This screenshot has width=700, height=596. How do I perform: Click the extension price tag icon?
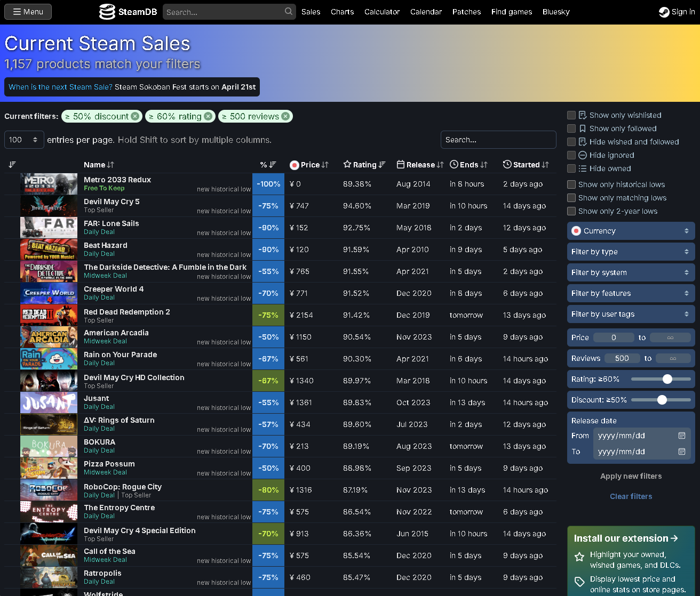click(579, 582)
